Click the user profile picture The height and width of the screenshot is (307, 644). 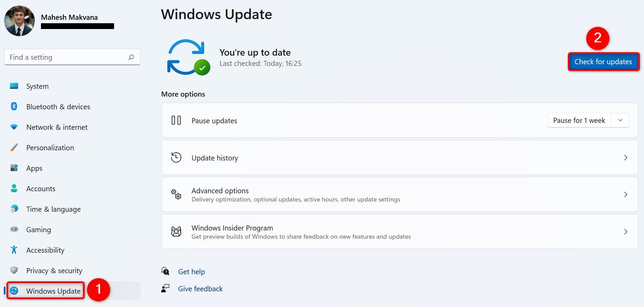click(19, 21)
